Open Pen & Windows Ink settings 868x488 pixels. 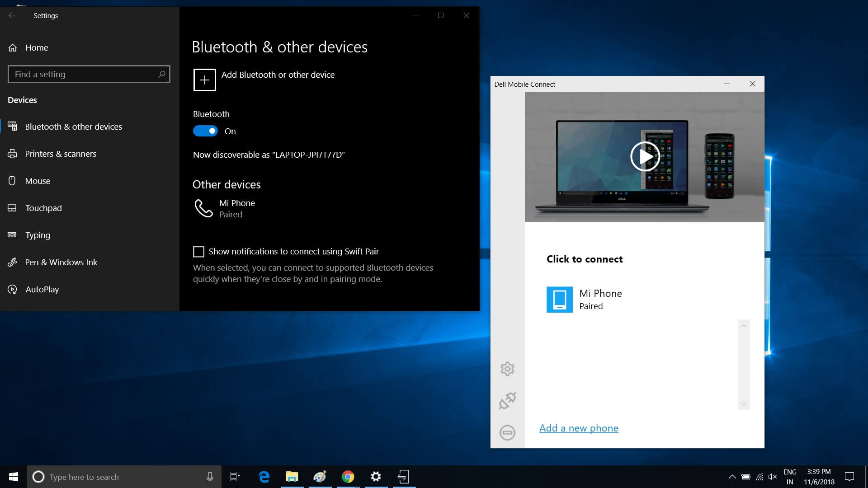[62, 262]
